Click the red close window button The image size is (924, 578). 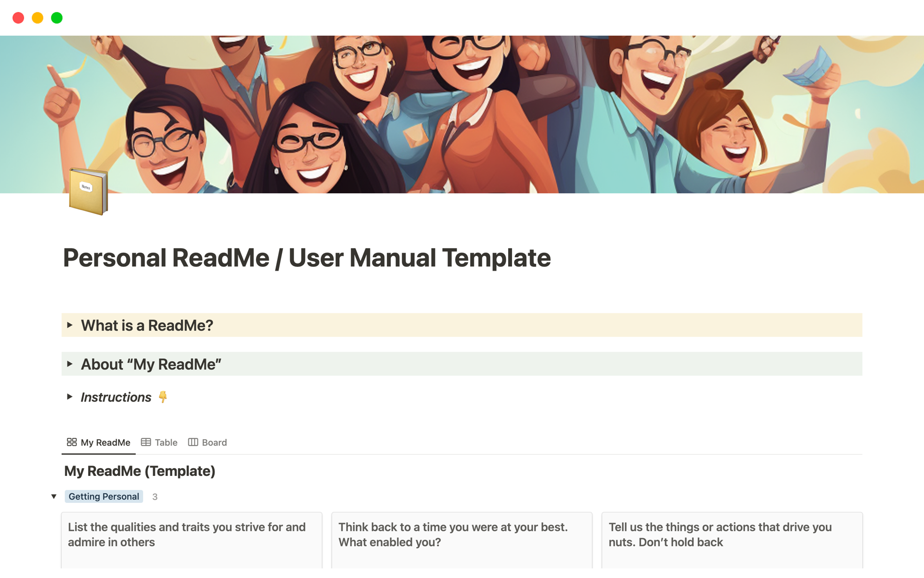[x=18, y=18]
